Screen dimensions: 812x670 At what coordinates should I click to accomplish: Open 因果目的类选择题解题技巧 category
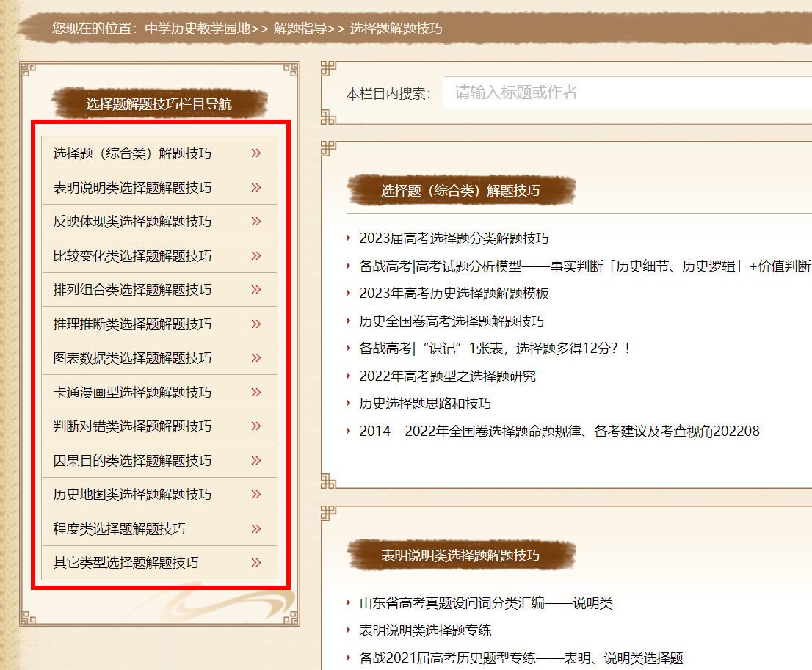tap(132, 461)
